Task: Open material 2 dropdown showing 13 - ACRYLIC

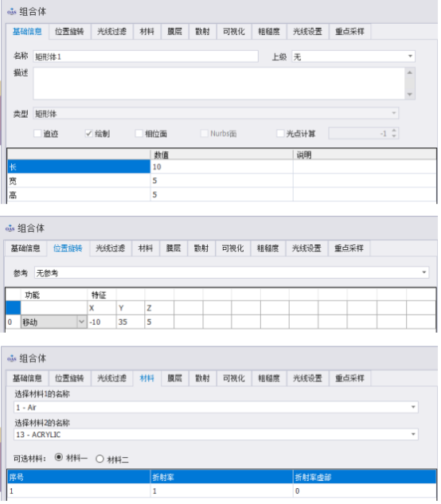Action: pyautogui.click(x=216, y=434)
